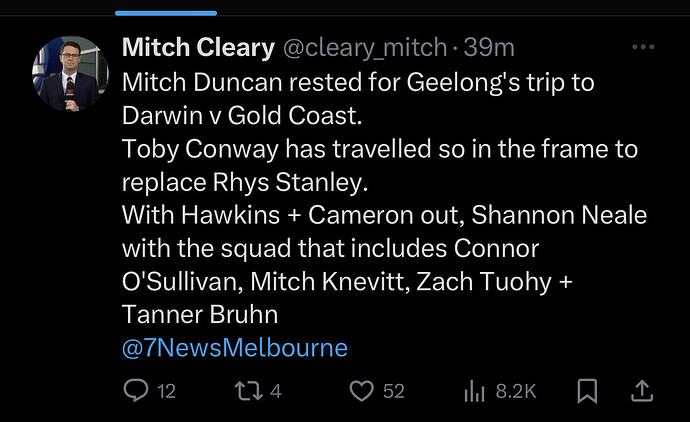The width and height of the screenshot is (690, 422).
Task: Click the reply speech bubble icon
Action: coord(136,390)
